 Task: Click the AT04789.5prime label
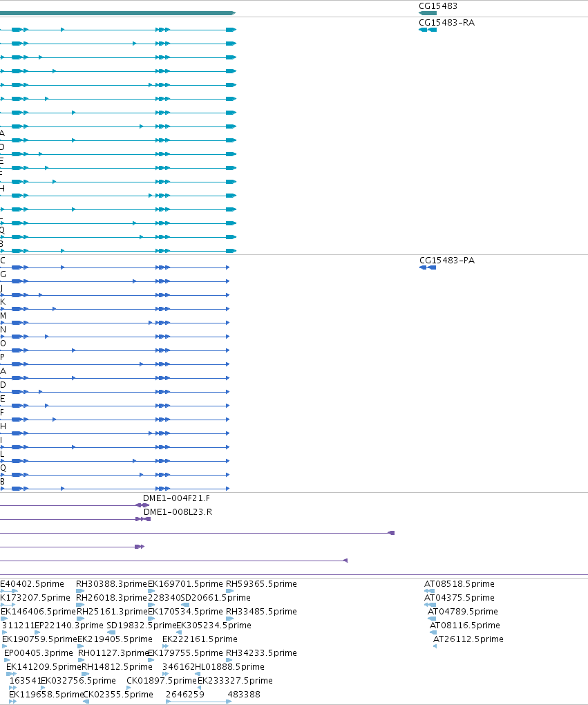click(462, 612)
